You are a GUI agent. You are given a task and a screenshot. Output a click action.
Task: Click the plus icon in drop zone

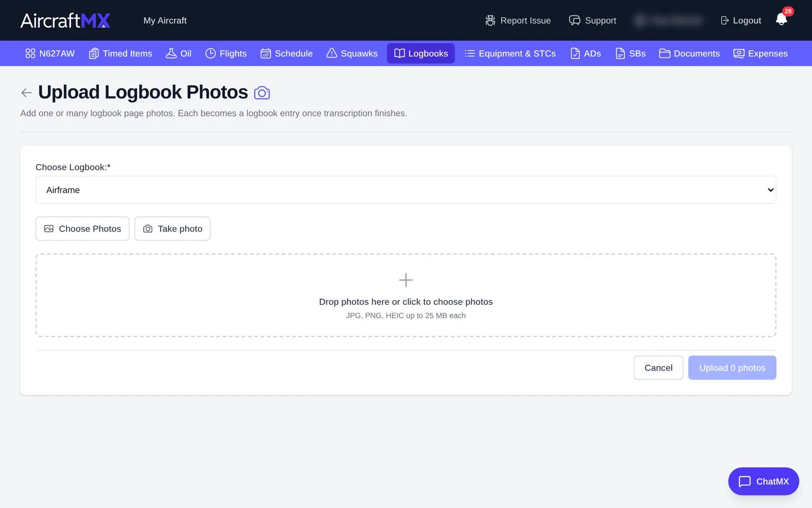point(406,280)
